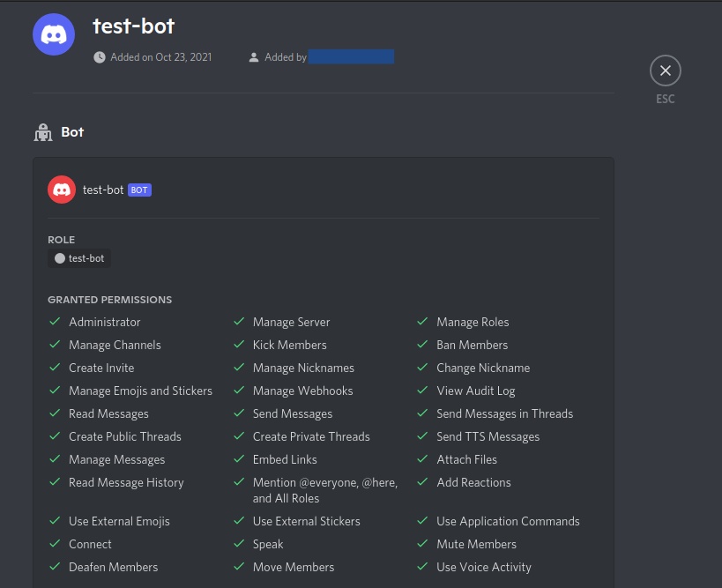
Task: Click the checkmark beside Ban Members
Action: (x=422, y=345)
